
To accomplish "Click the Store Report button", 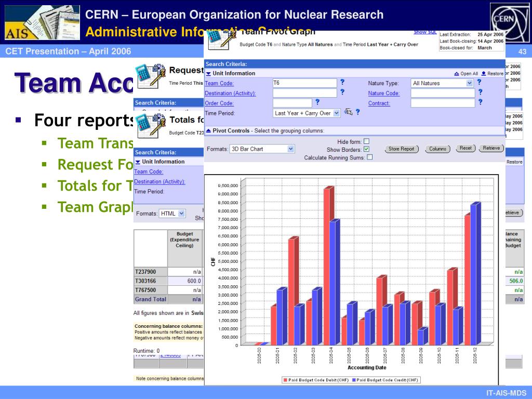I will click(x=402, y=149).
